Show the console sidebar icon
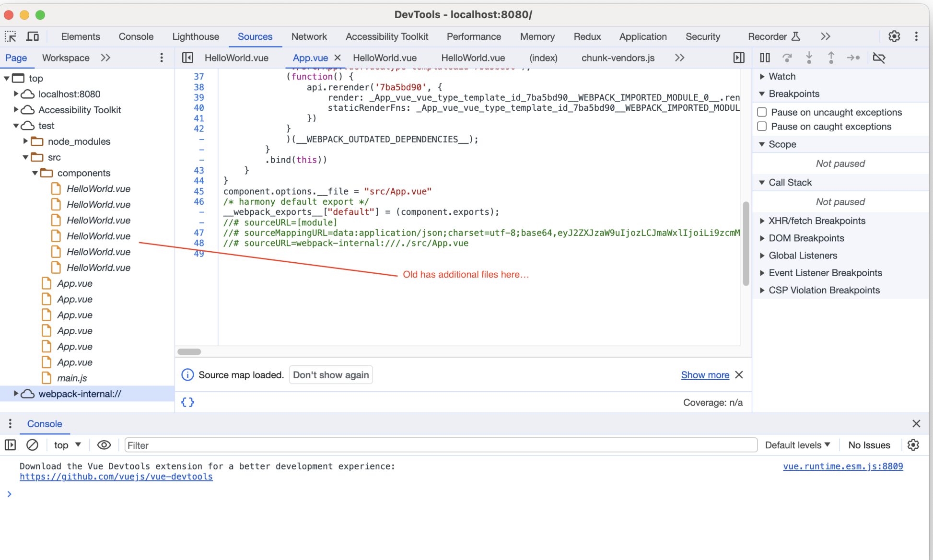Screen dimensions: 933x560 [10, 445]
